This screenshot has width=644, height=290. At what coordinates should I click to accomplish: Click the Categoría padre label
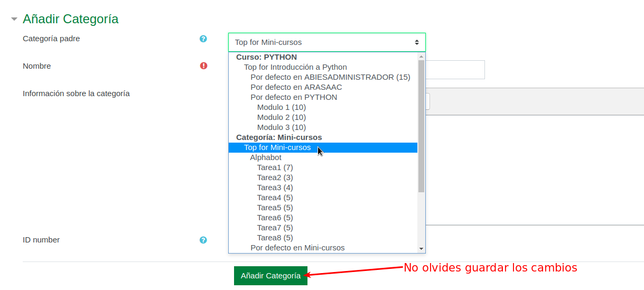(51, 39)
